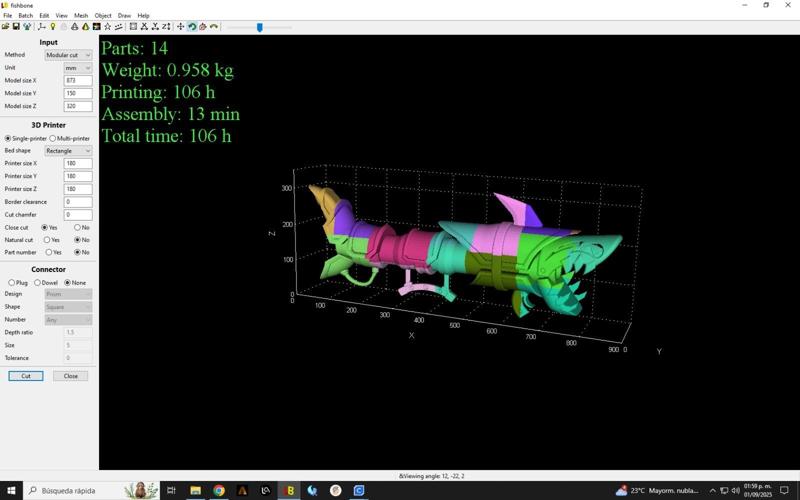The image size is (800, 500).
Task: Open Google Chrome from taskbar
Action: tap(219, 490)
